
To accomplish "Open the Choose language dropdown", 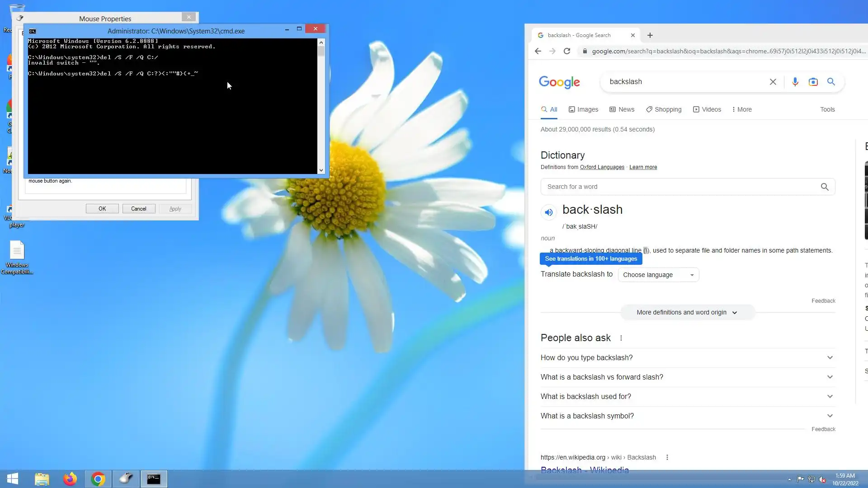I will pos(658,275).
